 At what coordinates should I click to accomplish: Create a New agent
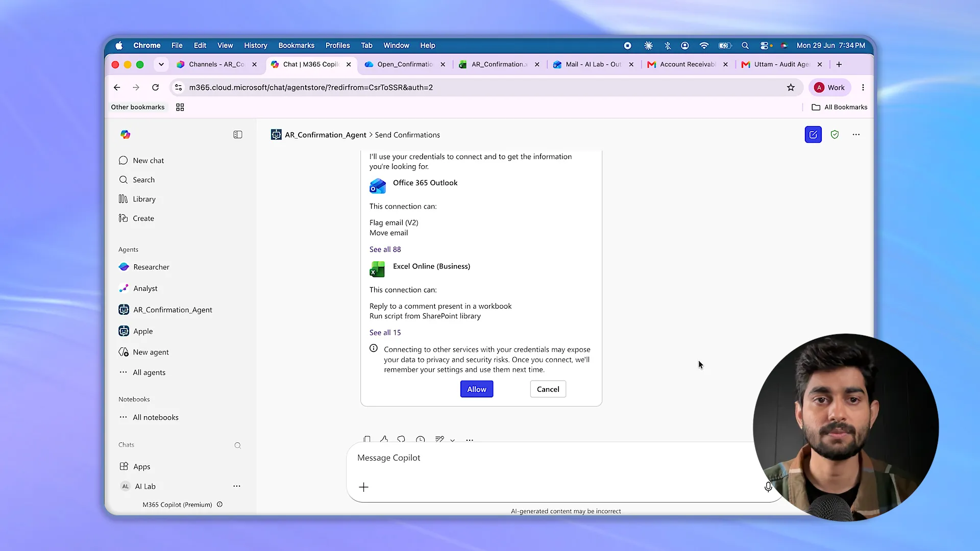click(143, 352)
